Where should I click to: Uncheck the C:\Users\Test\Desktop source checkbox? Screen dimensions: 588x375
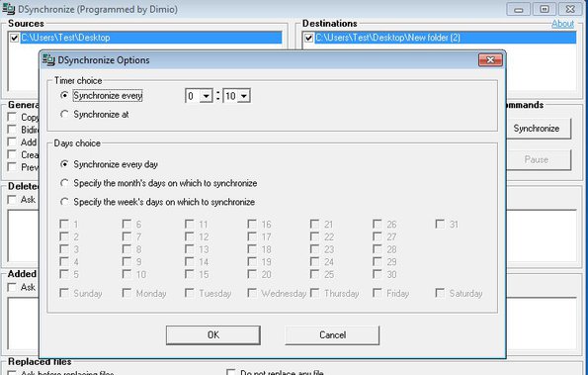(14, 38)
